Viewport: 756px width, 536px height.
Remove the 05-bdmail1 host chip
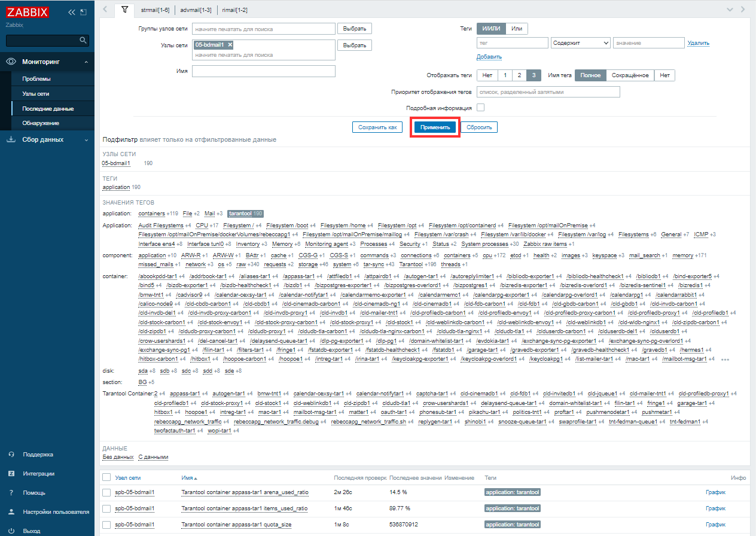click(230, 45)
